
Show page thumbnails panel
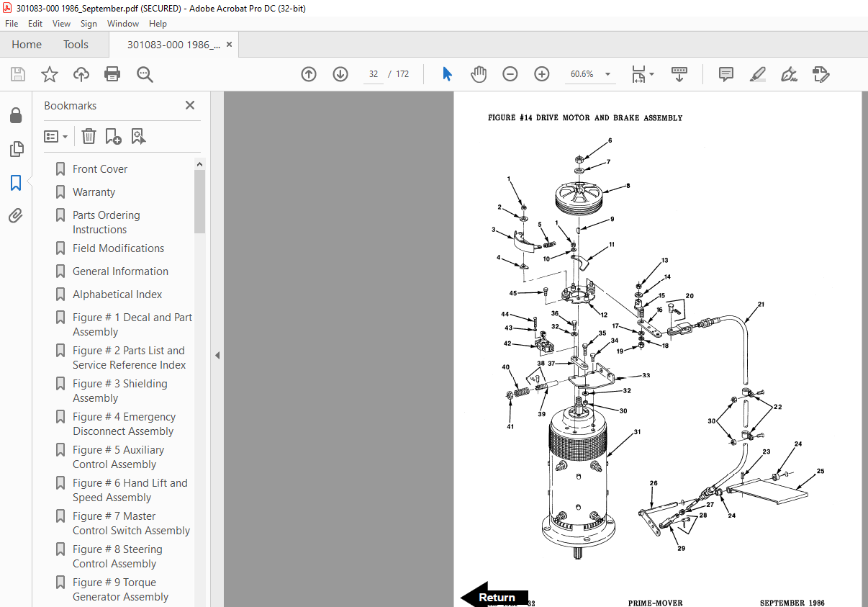tap(16, 149)
